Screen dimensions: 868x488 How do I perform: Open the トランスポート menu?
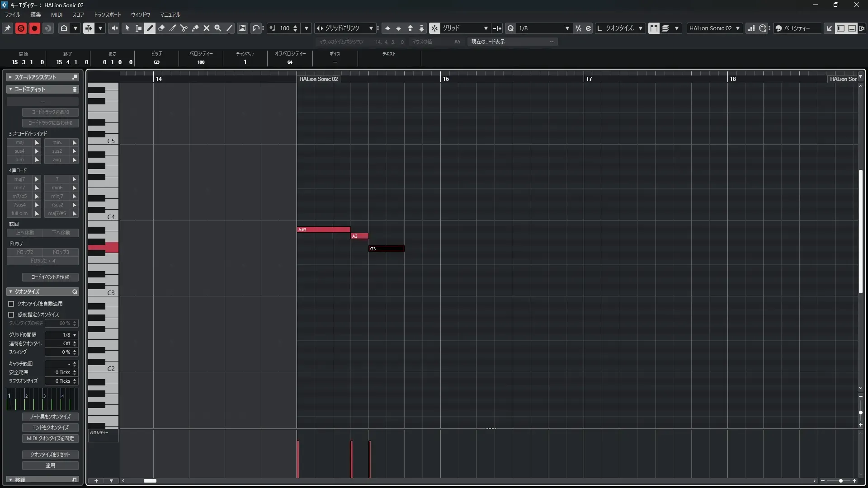107,14
